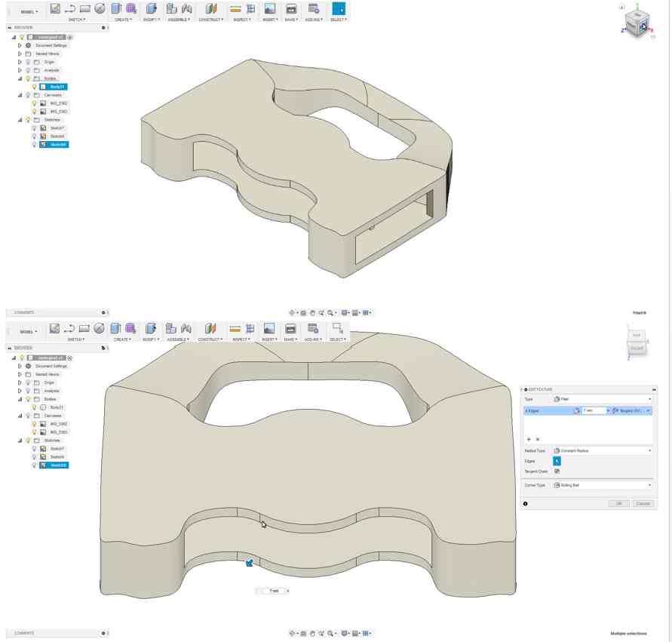Click Create Sketch icon in lower view toolbar
672x642 pixels.
54,329
